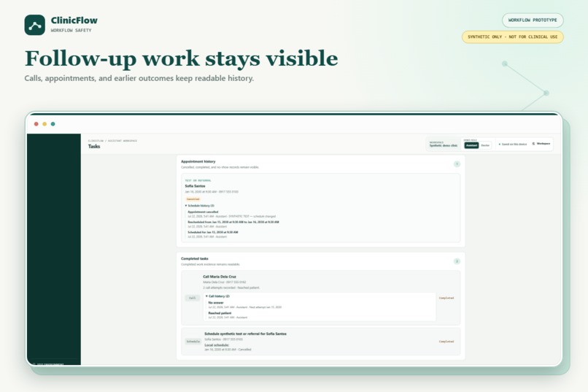Click the Synthetic Only warning badge
The height and width of the screenshot is (392, 588).
pyautogui.click(x=513, y=36)
